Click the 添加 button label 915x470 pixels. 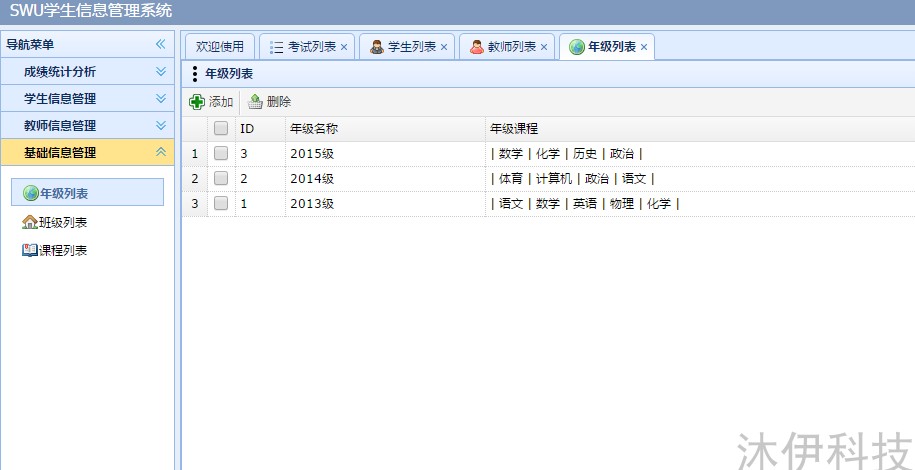pos(221,102)
